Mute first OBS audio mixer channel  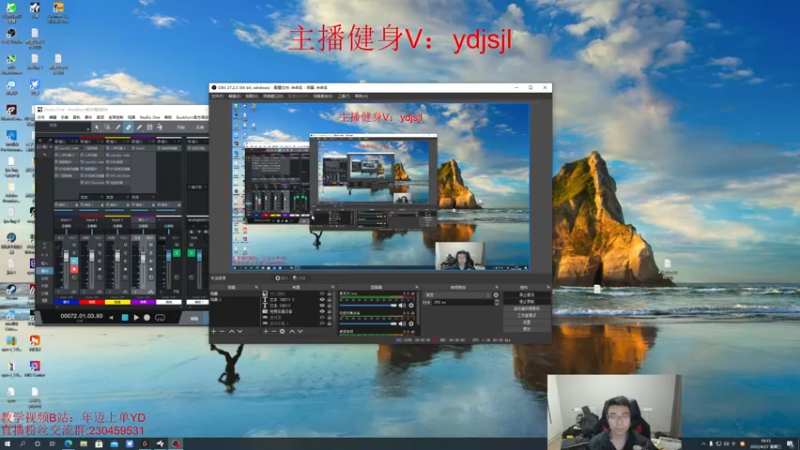403,305
